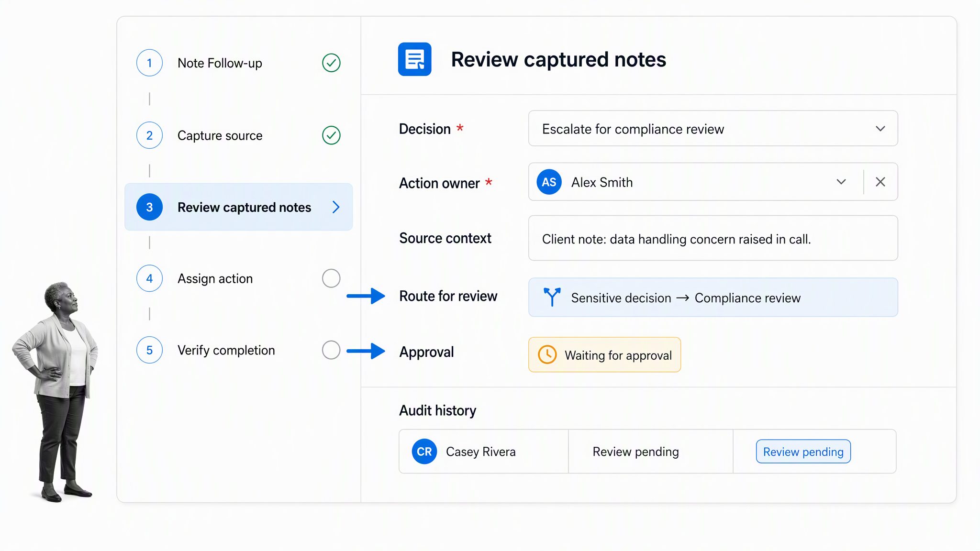980x551 pixels.
Task: Clear the Action owner selection
Action: click(880, 182)
